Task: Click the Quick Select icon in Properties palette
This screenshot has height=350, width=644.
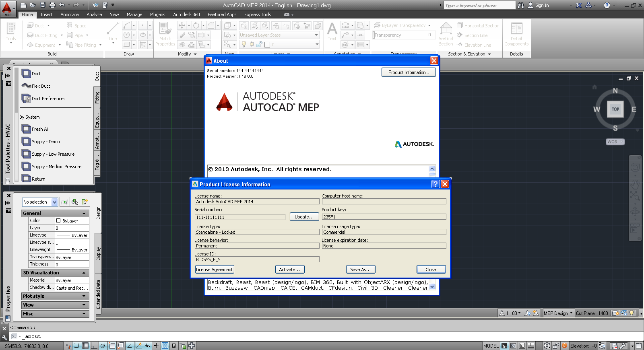Action: tap(85, 202)
